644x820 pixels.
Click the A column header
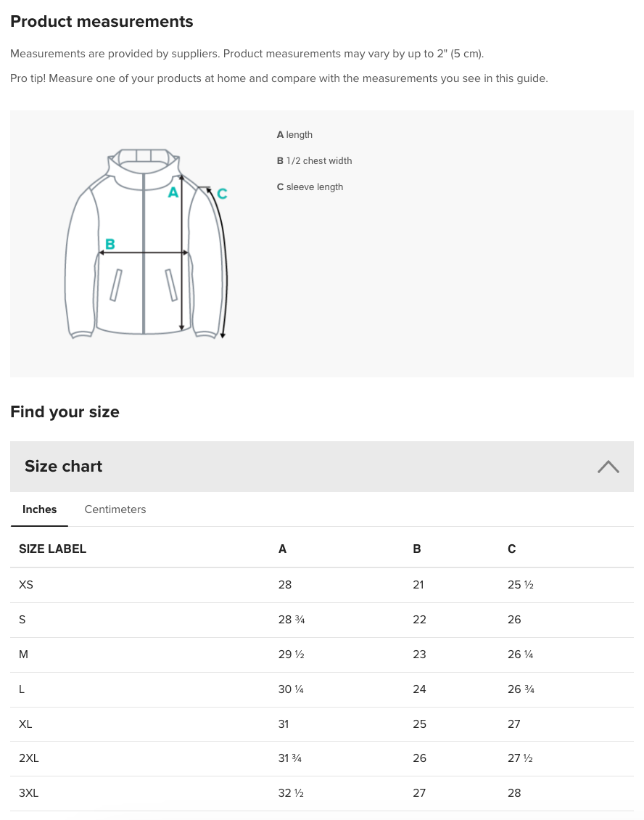point(282,549)
